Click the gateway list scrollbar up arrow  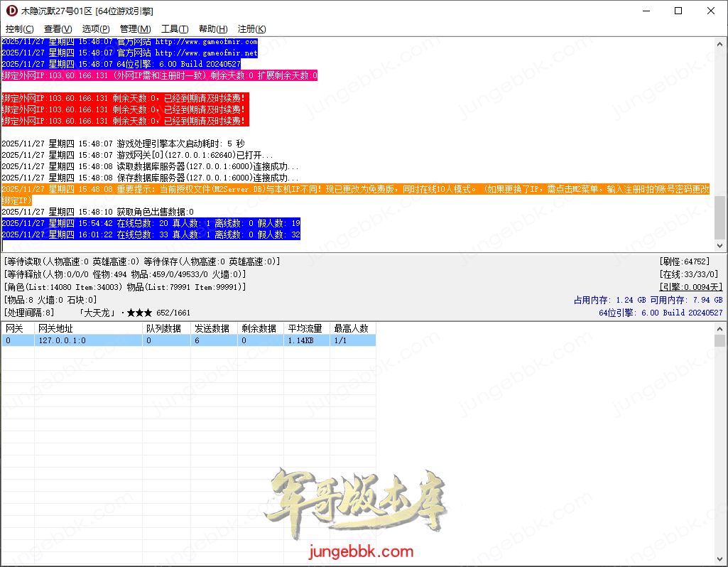pyautogui.click(x=719, y=340)
